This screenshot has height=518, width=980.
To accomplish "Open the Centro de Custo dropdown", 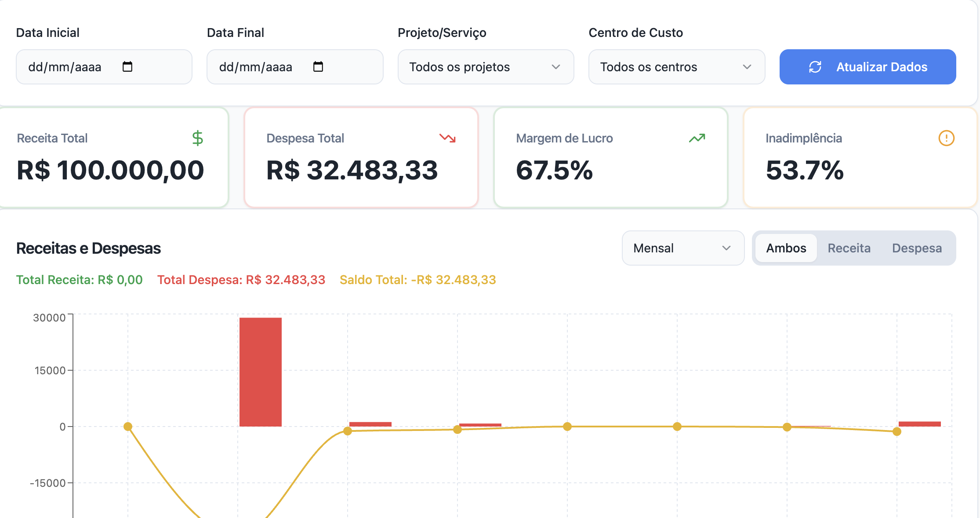I will point(676,67).
